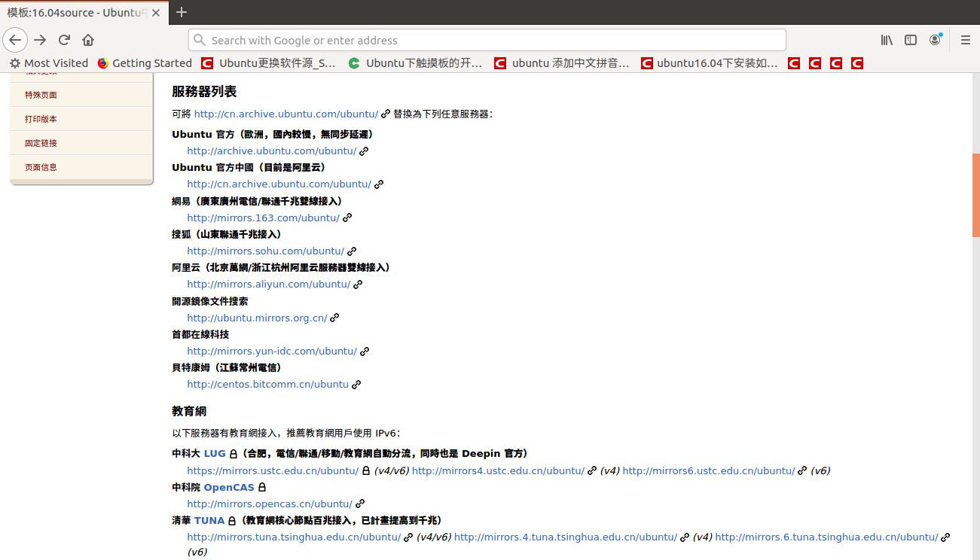The image size is (980, 560).
Task: Open mirrors.yun-idc.com/ubuntu/ link
Action: (272, 351)
